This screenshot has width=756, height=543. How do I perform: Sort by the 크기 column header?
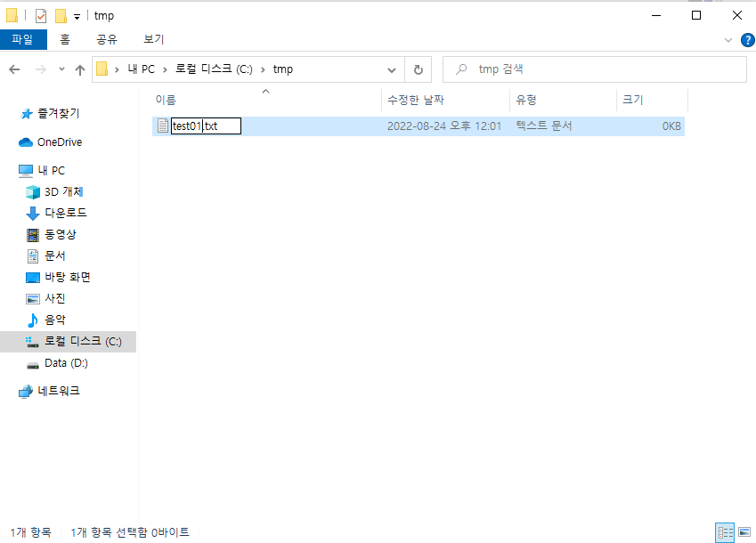632,100
